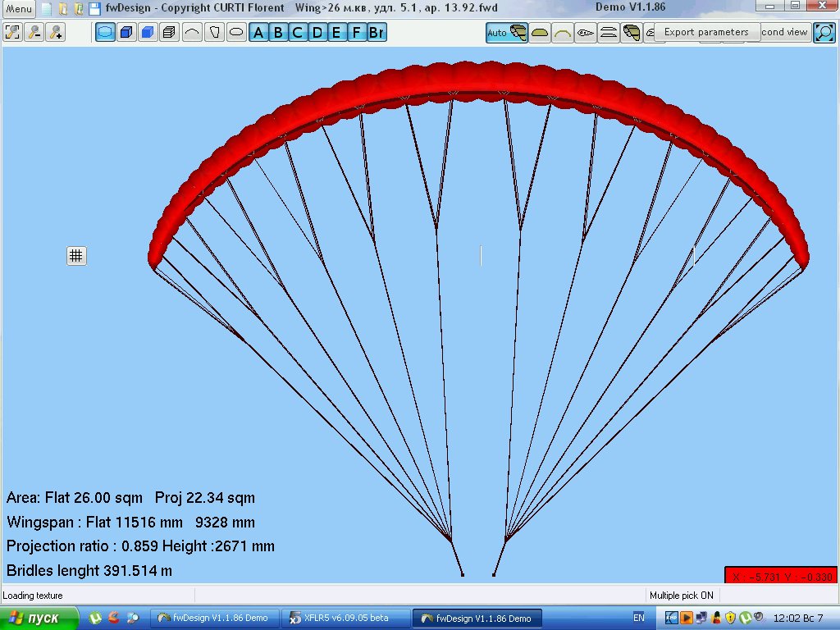The image size is (840, 630).
Task: Switch to the arc curve view icon
Action: pyautogui.click(x=191, y=33)
